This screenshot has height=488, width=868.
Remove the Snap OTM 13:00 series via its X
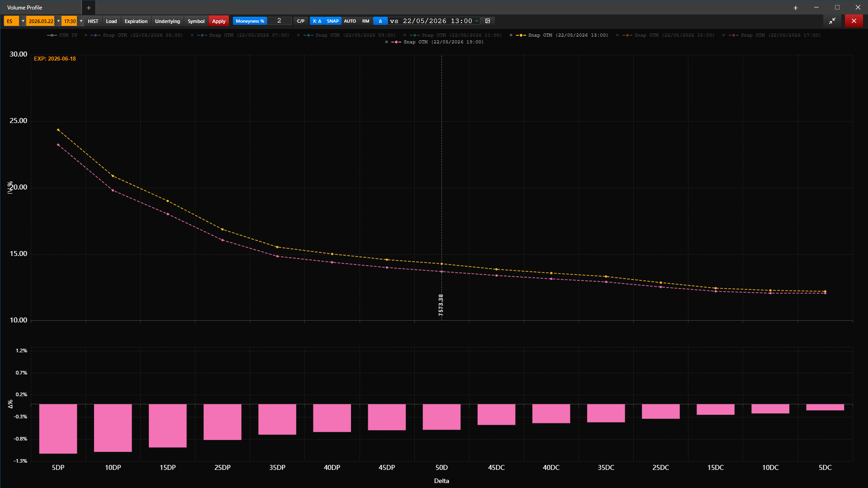(511, 35)
